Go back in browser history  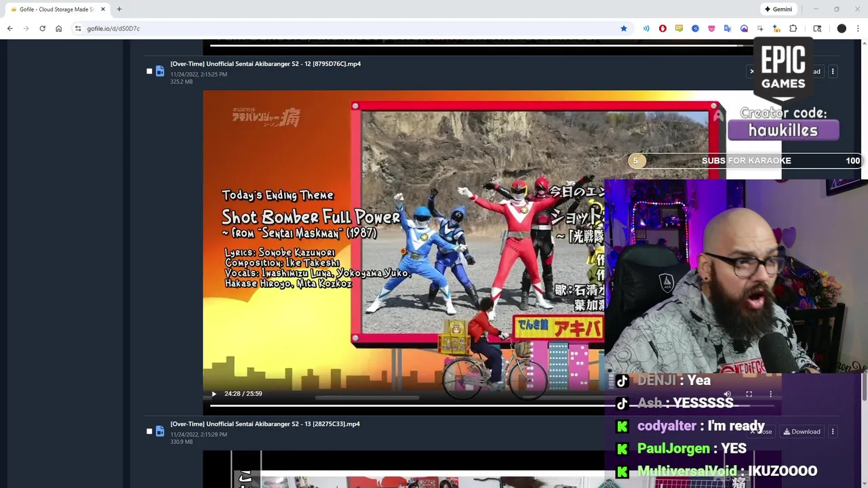(x=9, y=28)
